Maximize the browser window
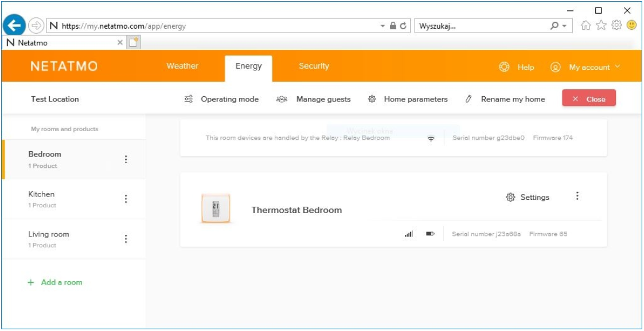Image resolution: width=644 pixels, height=331 pixels. (599, 10)
